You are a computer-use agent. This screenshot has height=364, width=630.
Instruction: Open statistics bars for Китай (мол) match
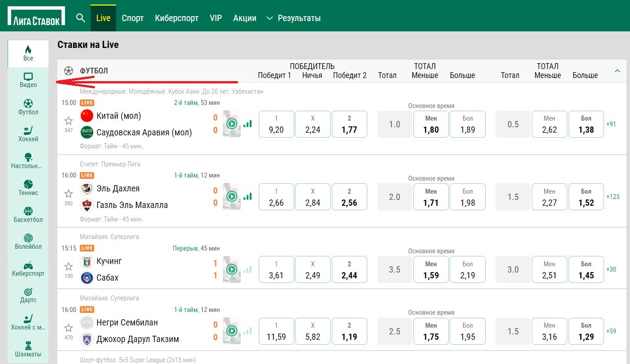tap(248, 124)
